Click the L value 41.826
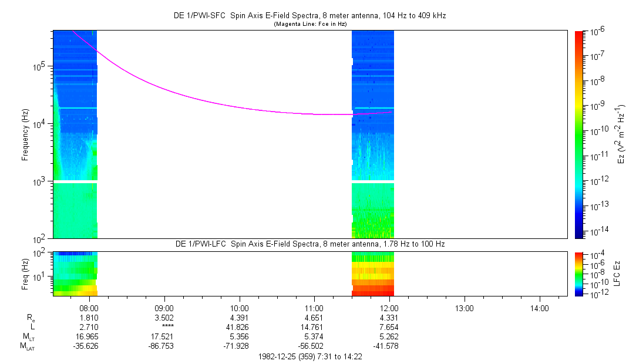The image size is (636, 364). pos(239,326)
